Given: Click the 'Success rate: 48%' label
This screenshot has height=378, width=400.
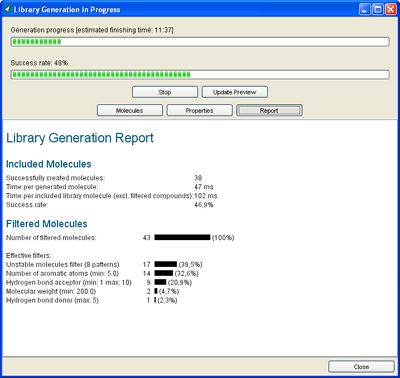Looking at the screenshot, I should tap(39, 63).
